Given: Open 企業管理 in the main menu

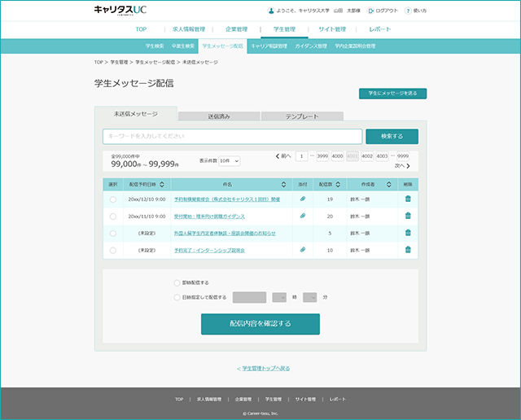Looking at the screenshot, I should (237, 29).
